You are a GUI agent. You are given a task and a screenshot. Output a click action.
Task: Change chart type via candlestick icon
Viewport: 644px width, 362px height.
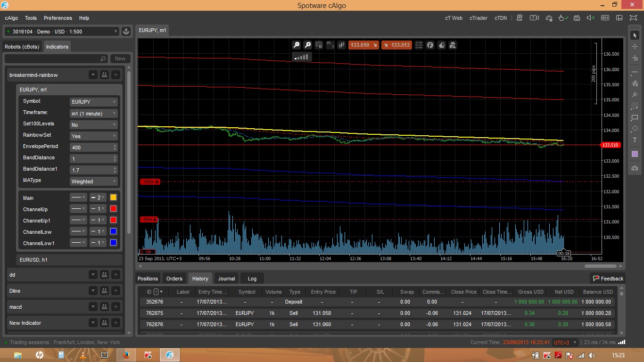(x=341, y=45)
